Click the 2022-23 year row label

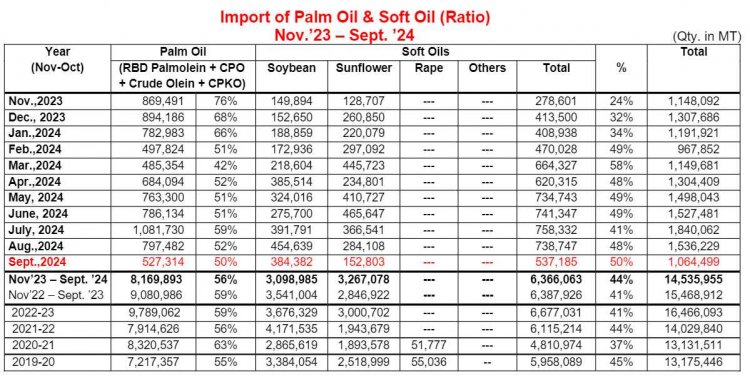pos(33,313)
